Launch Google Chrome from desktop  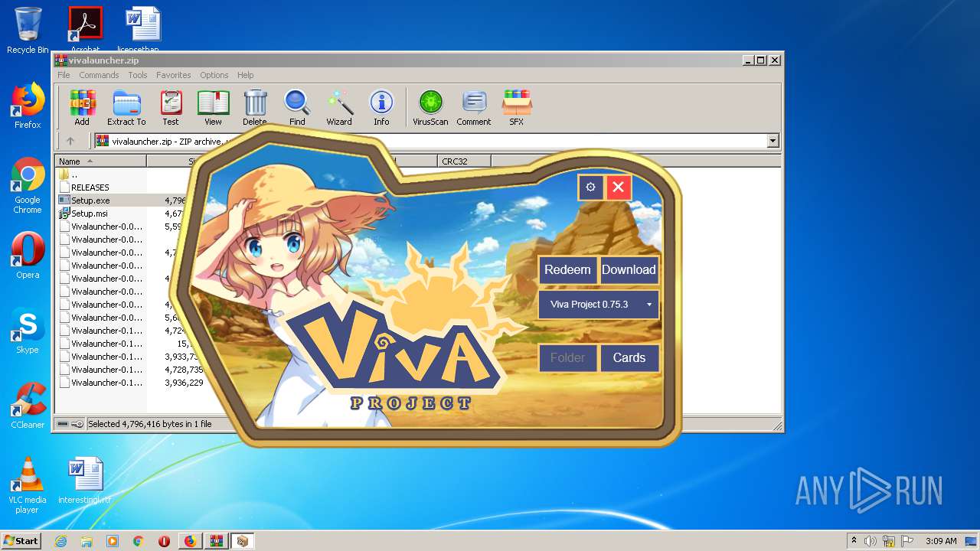pyautogui.click(x=28, y=185)
